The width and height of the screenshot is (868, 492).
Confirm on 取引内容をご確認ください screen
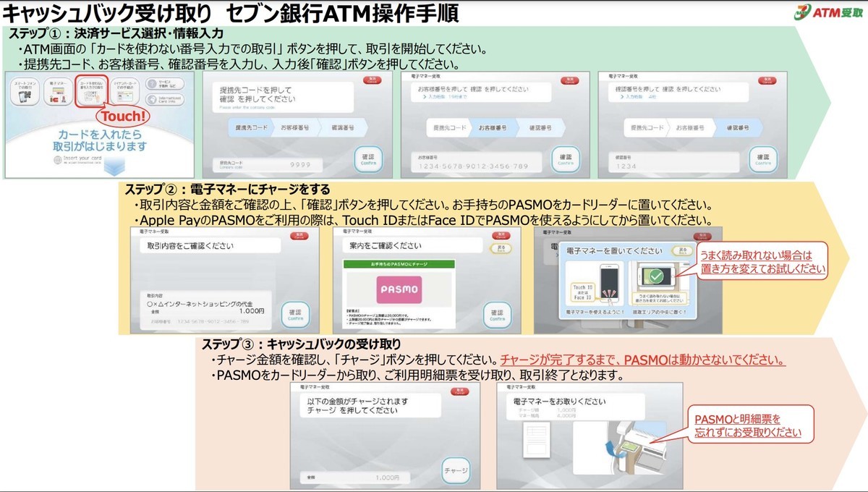pyautogui.click(x=294, y=315)
